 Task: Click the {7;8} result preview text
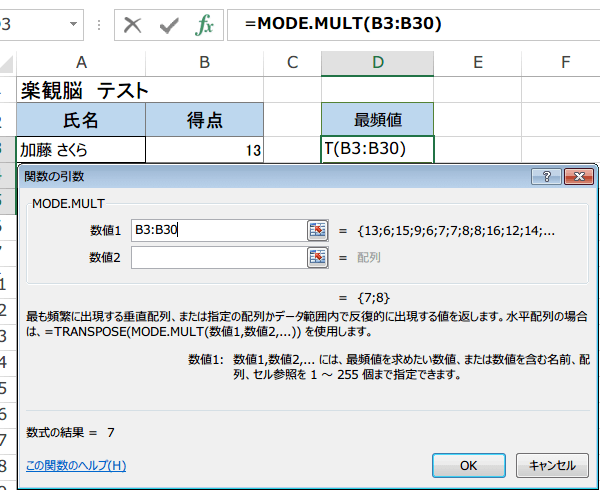click(x=373, y=298)
